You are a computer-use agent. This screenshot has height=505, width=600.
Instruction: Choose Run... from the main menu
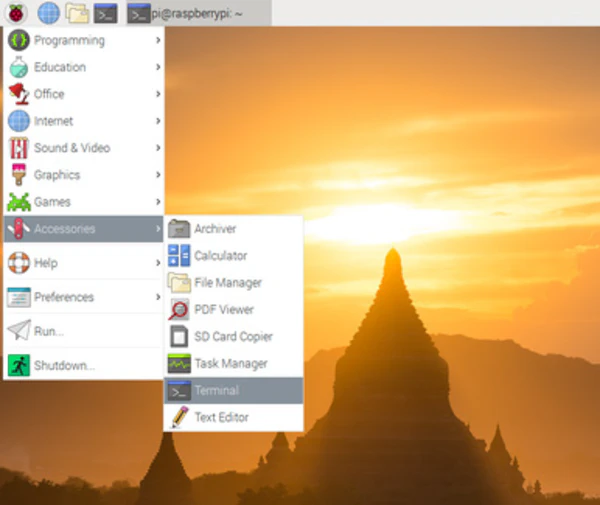[49, 331]
